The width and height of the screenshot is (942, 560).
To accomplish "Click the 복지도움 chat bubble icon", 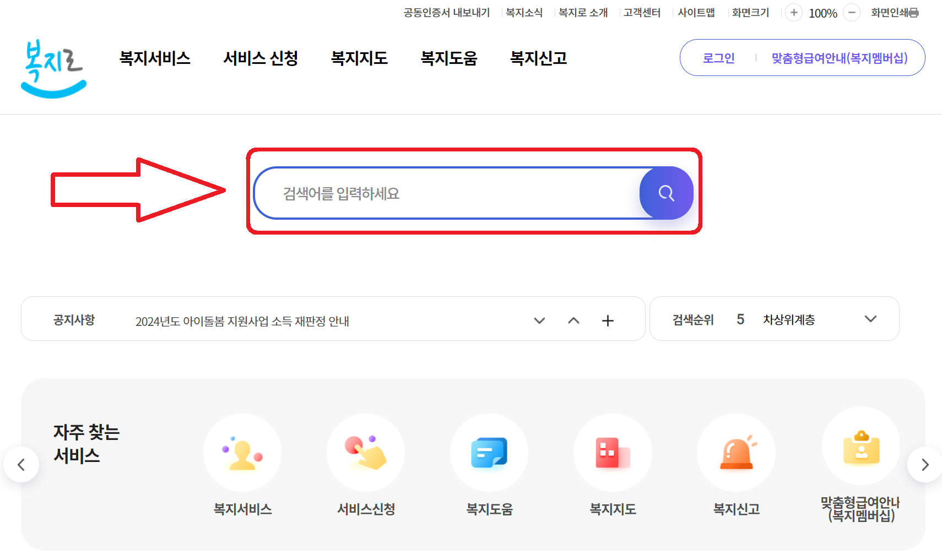I will point(489,453).
